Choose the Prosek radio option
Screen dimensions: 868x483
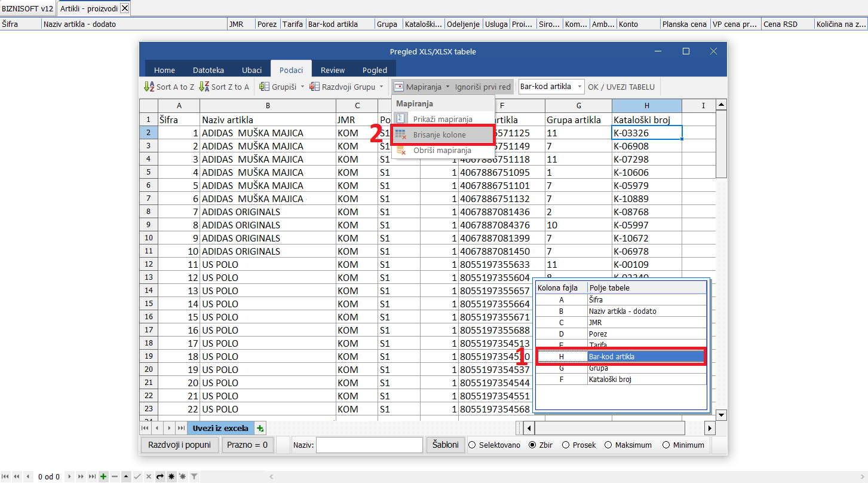[565, 445]
